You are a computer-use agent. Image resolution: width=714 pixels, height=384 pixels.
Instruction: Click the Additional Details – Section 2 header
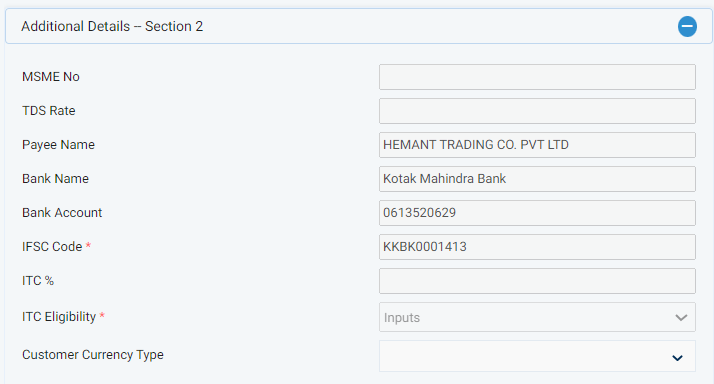(358, 26)
